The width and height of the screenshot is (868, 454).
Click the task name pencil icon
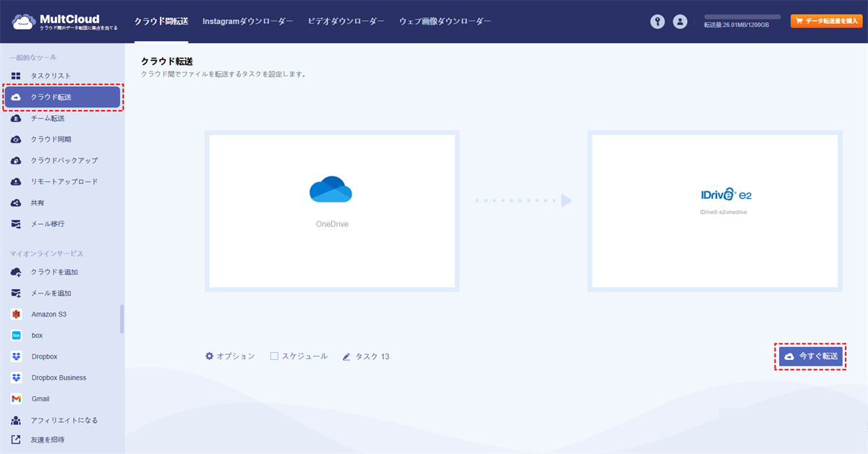346,356
